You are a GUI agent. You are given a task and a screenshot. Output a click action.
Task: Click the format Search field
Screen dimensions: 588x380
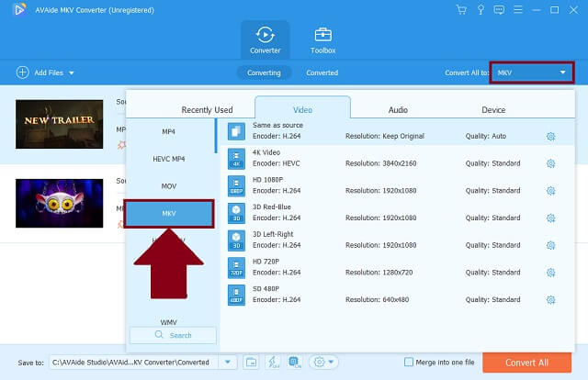tap(173, 335)
